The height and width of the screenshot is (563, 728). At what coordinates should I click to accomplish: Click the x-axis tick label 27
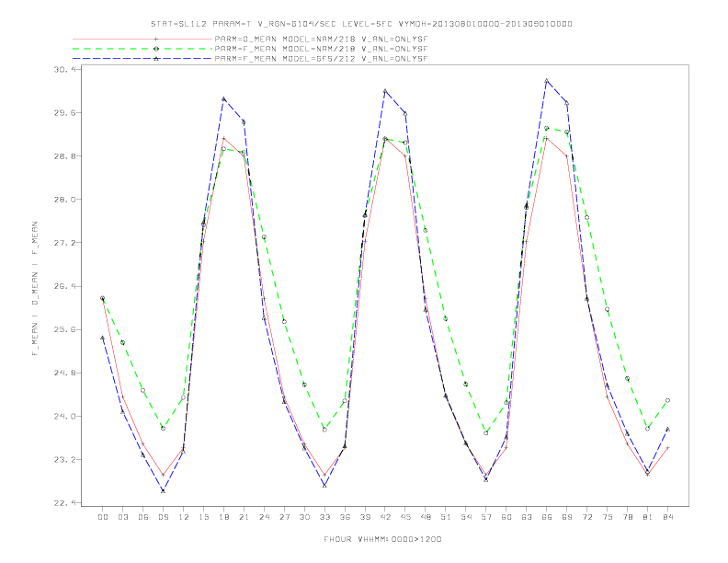tap(284, 517)
